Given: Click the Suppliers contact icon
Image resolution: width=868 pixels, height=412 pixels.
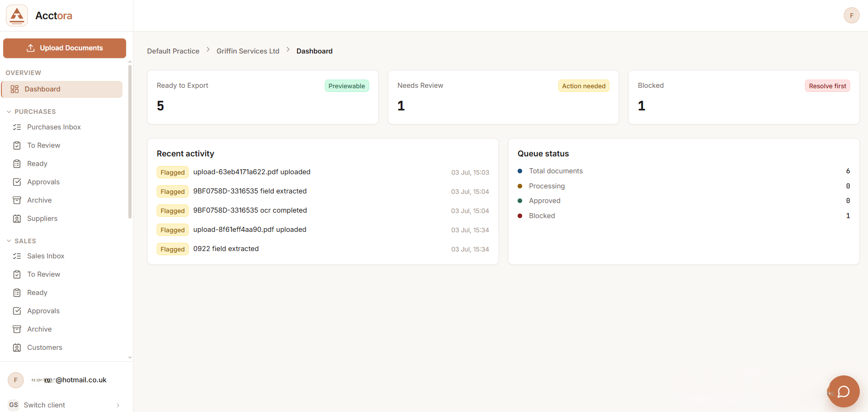Looking at the screenshot, I should [x=17, y=219].
